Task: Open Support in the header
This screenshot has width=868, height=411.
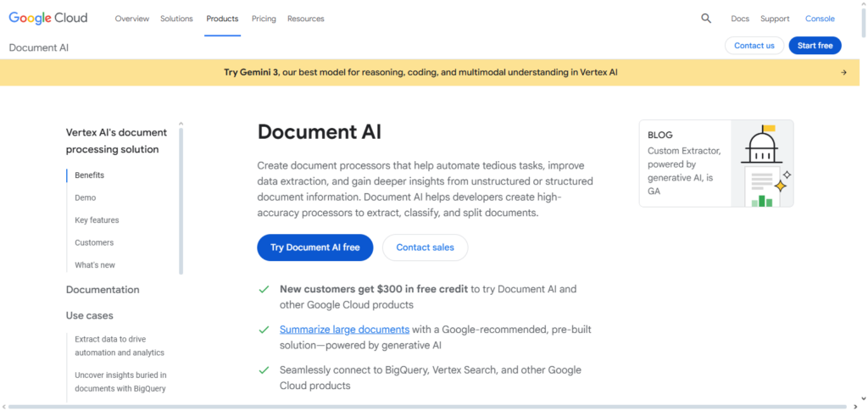Action: pyautogui.click(x=775, y=19)
